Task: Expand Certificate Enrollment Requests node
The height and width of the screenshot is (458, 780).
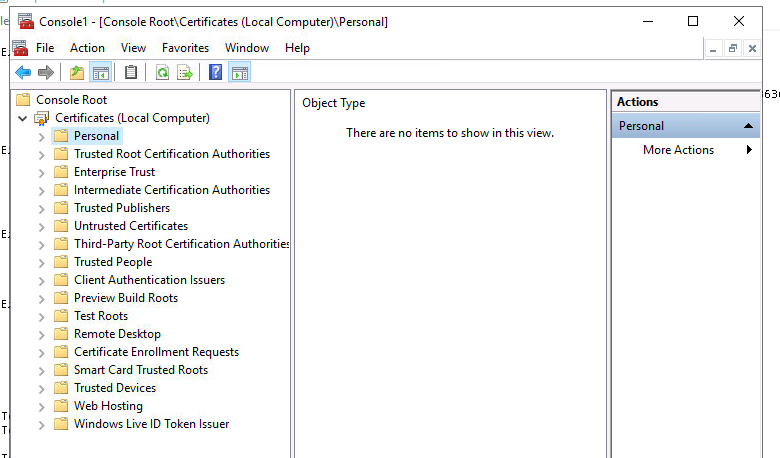Action: 42,353
